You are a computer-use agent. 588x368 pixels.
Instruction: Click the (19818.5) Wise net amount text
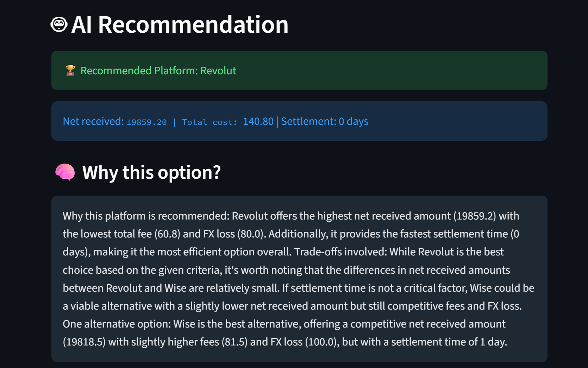(84, 342)
